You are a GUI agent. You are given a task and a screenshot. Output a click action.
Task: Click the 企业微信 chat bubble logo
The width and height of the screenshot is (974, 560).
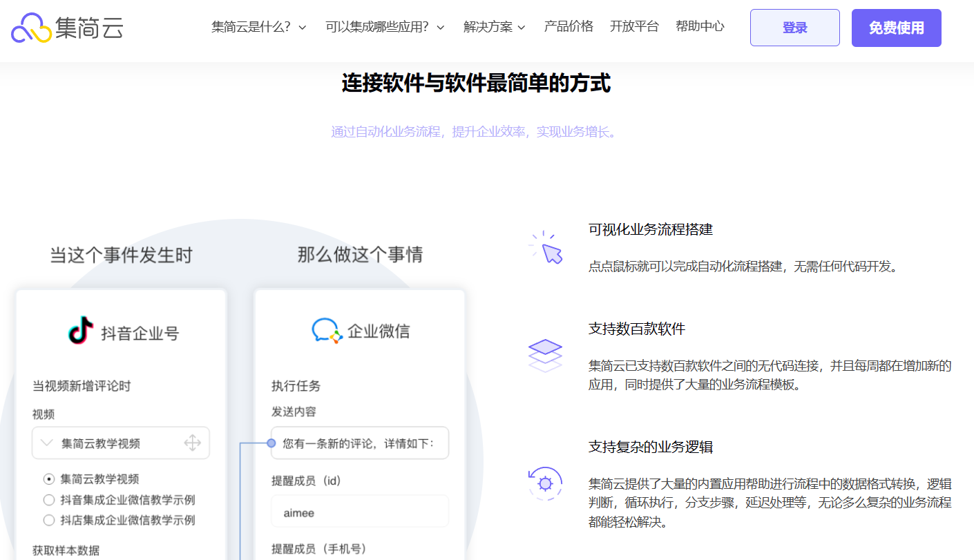coord(326,331)
